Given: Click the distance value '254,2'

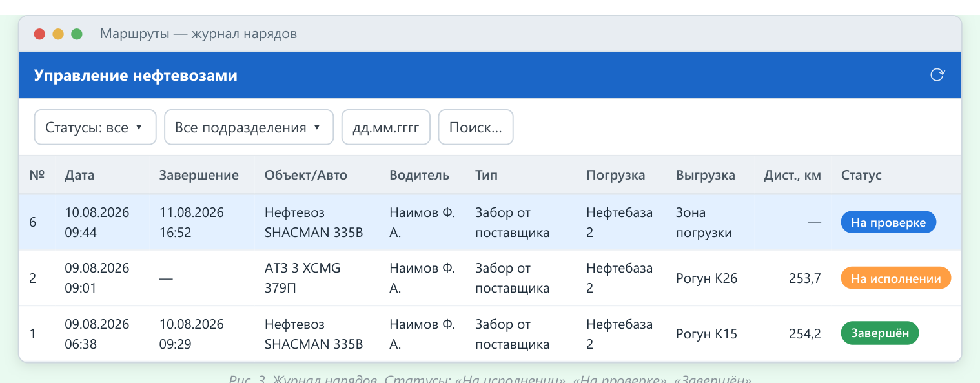Looking at the screenshot, I should click(x=805, y=334).
